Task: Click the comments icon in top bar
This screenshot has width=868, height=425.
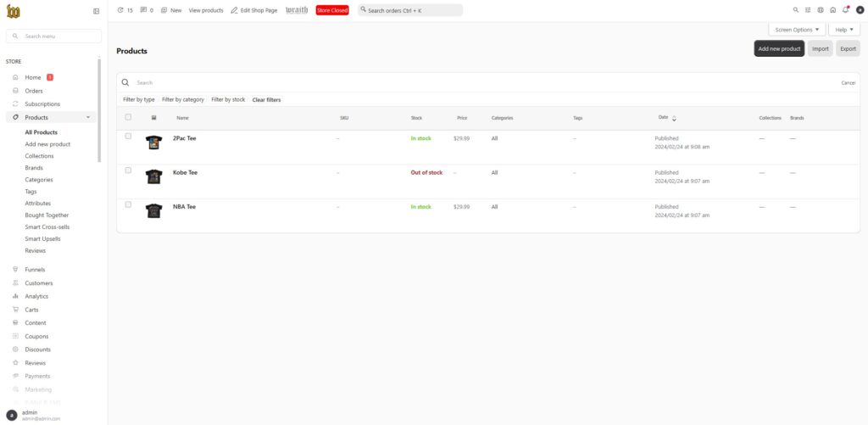Action: [143, 10]
